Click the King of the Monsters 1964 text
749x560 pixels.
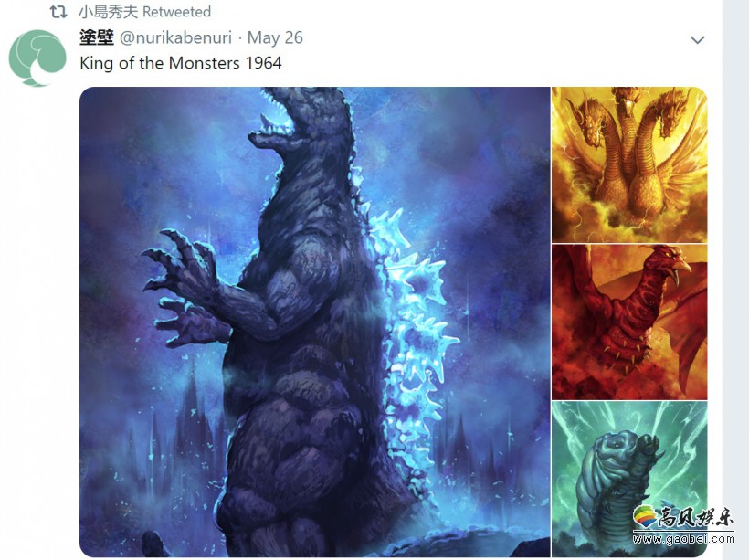(x=181, y=63)
